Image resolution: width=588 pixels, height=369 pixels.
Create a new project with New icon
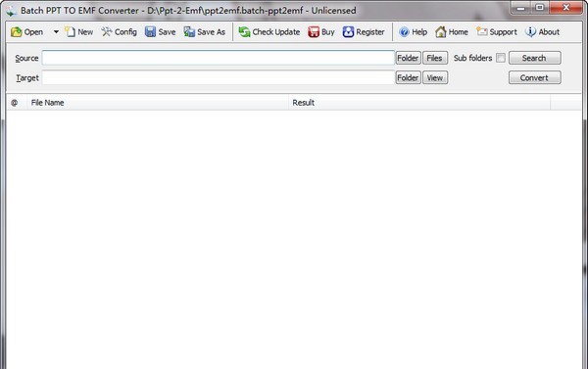tap(70, 32)
